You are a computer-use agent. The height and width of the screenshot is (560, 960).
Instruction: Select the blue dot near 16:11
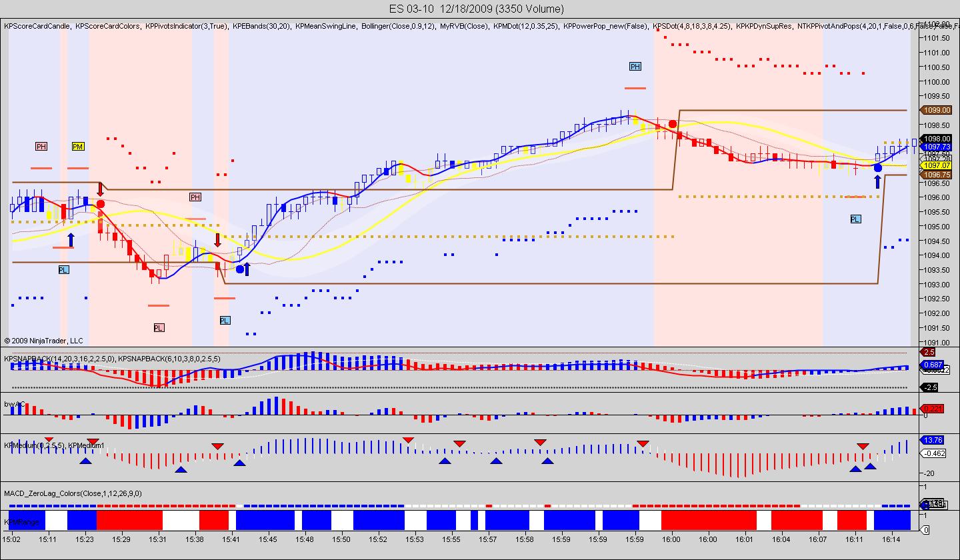click(x=878, y=168)
